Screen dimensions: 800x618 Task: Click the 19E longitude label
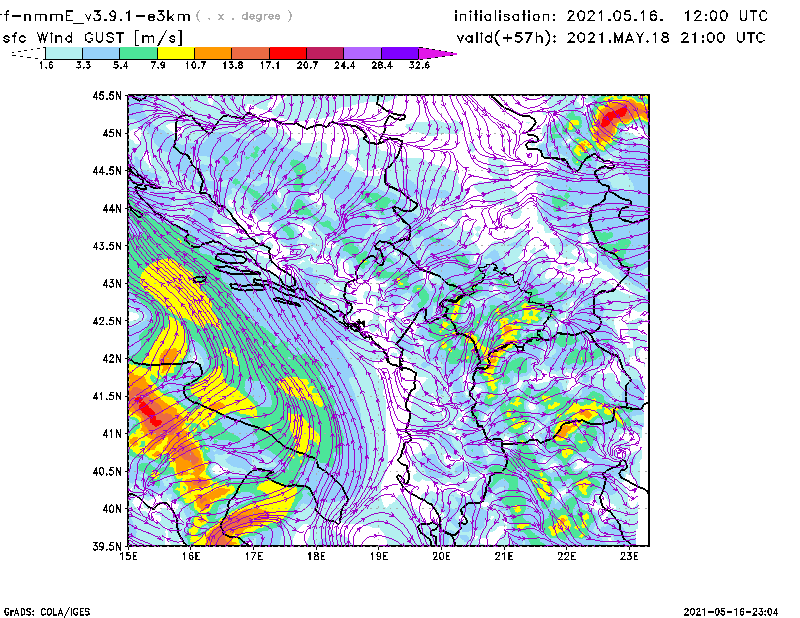click(379, 556)
